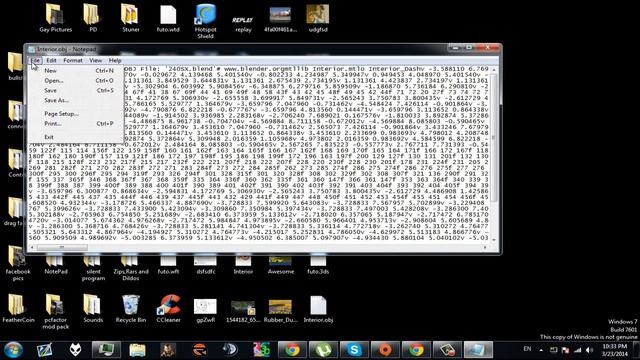This screenshot has height=360, width=640.
Task: Open the white fox mask taskbar icon
Action: pos(75,350)
